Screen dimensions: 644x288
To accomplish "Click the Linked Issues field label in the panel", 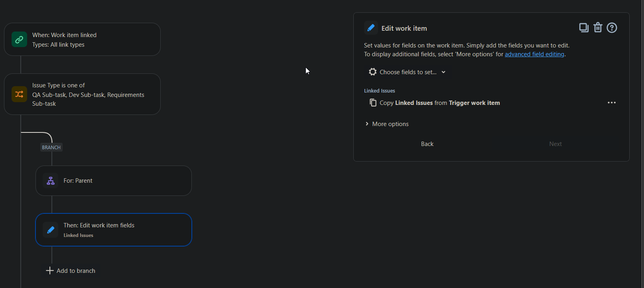I will click(380, 91).
